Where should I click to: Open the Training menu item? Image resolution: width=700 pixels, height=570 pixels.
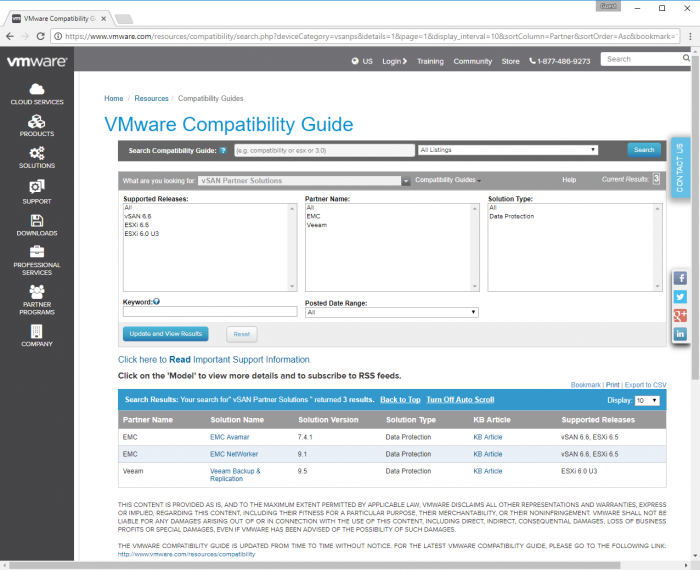(x=430, y=61)
